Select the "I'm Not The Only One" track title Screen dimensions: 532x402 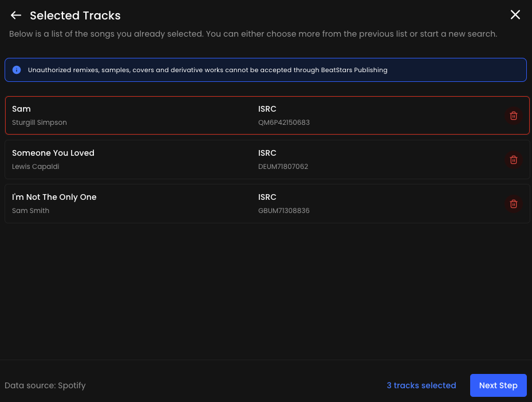[x=54, y=197]
